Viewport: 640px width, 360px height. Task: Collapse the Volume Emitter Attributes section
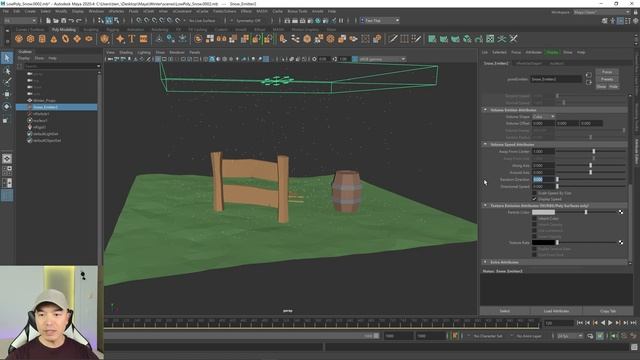click(485, 110)
